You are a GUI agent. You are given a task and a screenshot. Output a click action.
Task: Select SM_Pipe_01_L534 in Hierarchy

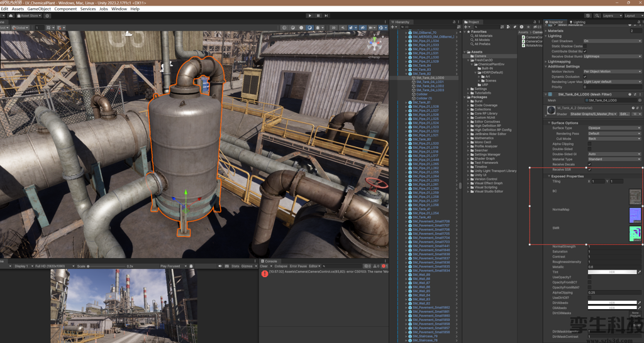tap(426, 41)
